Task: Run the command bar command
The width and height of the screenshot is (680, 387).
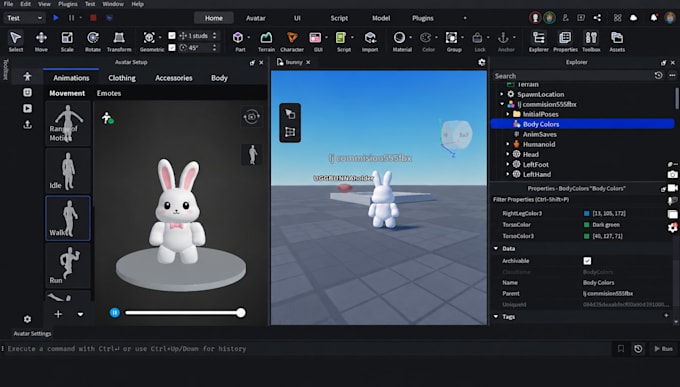Action: (663, 349)
